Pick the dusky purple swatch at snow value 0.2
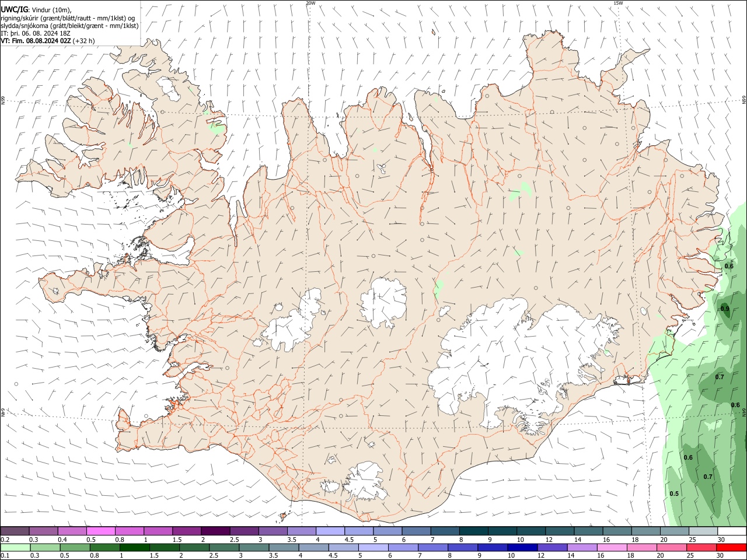747x560 pixels. point(15,531)
